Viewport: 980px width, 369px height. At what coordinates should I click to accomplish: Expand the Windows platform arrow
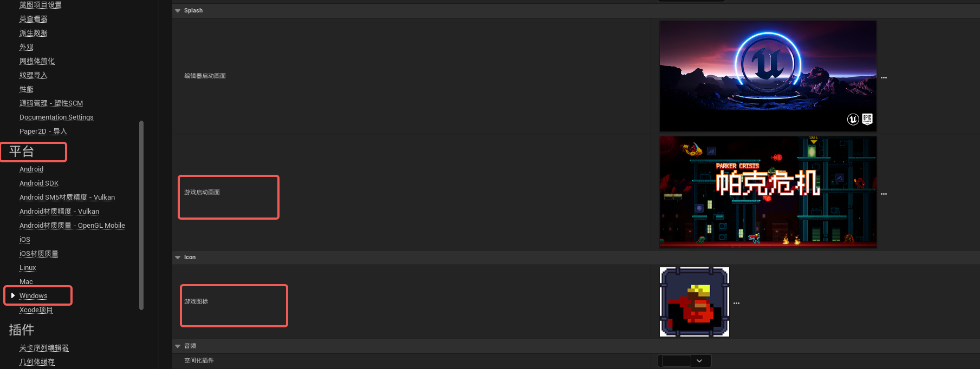13,295
